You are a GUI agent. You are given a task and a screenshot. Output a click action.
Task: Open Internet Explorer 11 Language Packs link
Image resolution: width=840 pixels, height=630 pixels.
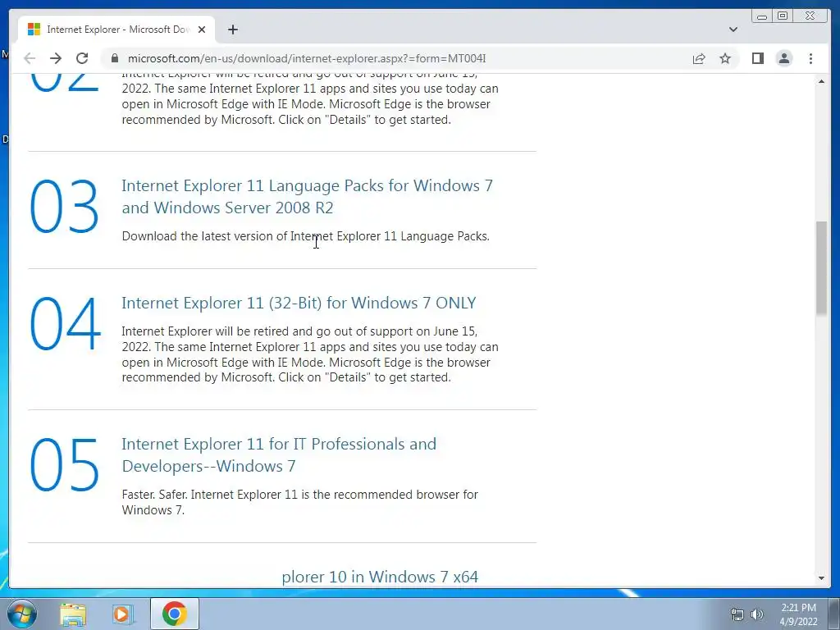click(307, 196)
